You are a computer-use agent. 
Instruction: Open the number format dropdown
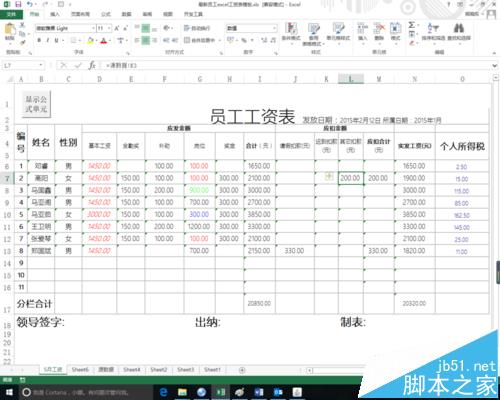pyautogui.click(x=274, y=28)
